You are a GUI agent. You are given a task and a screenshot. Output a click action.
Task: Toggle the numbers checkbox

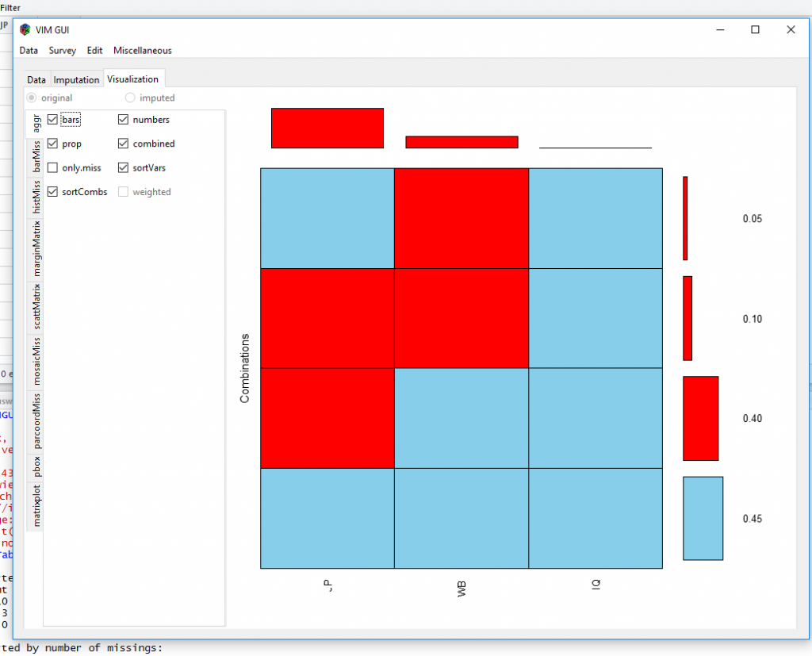[123, 119]
